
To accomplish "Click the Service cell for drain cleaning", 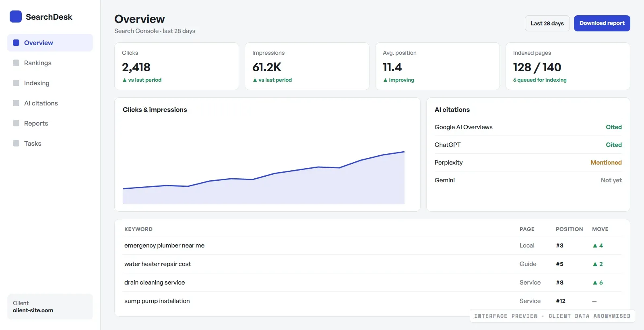I will tap(530, 283).
